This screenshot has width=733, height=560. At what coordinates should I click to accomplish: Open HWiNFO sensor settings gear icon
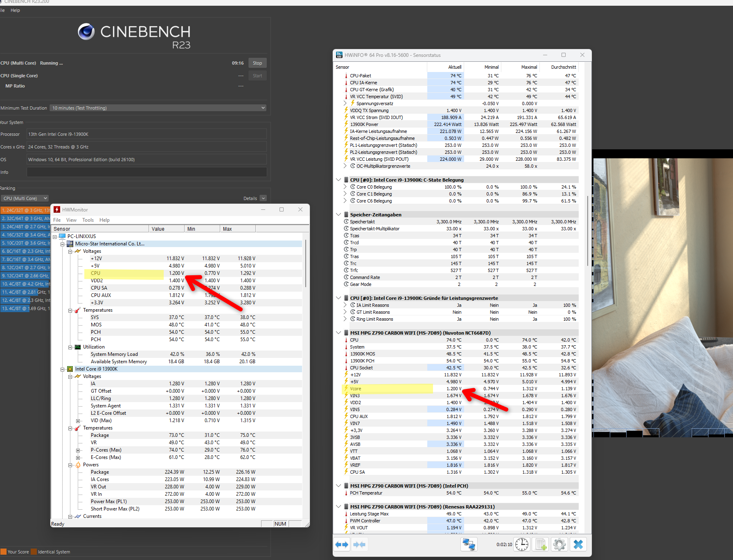tap(559, 544)
